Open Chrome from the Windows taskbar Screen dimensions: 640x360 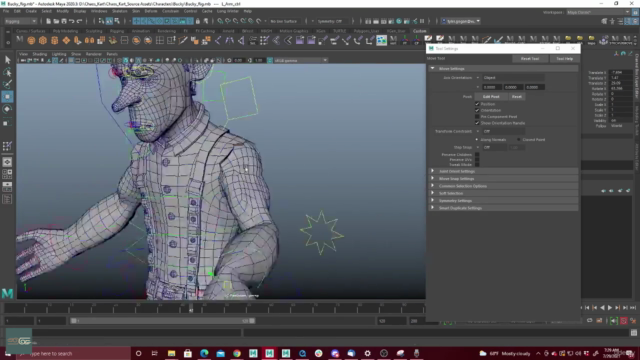click(x=237, y=353)
